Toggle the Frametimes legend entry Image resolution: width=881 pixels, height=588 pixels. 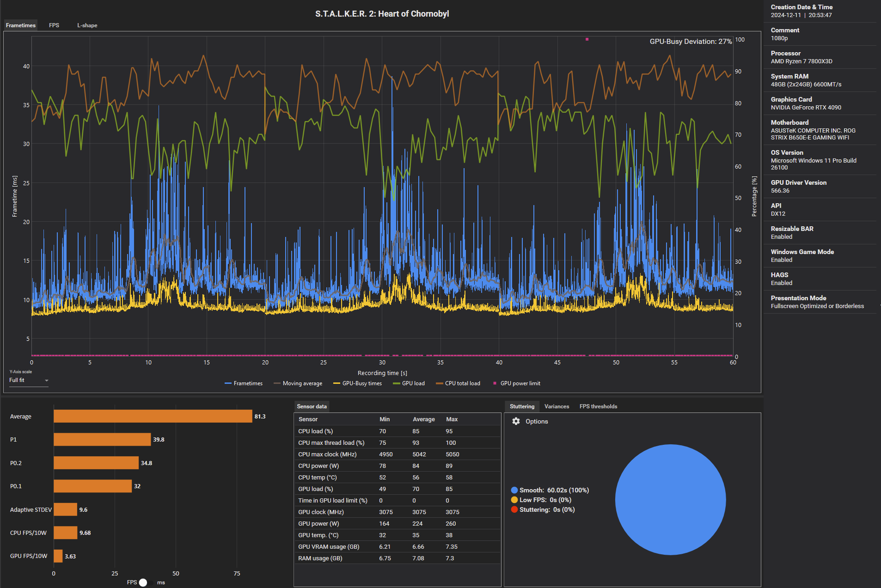[244, 383]
